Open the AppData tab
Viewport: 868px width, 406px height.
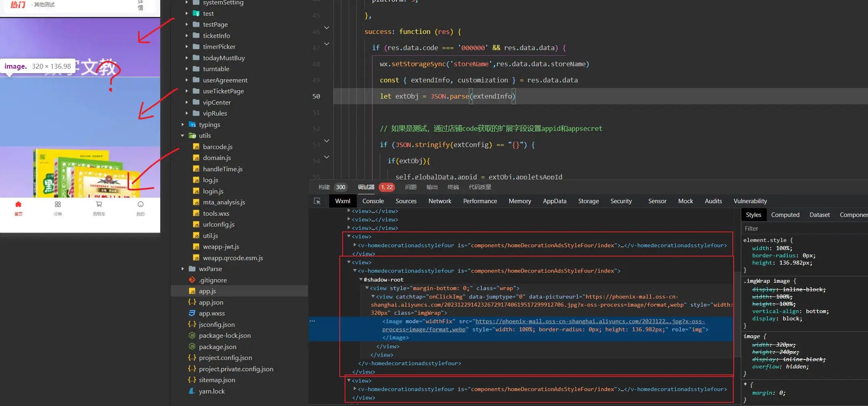click(554, 201)
